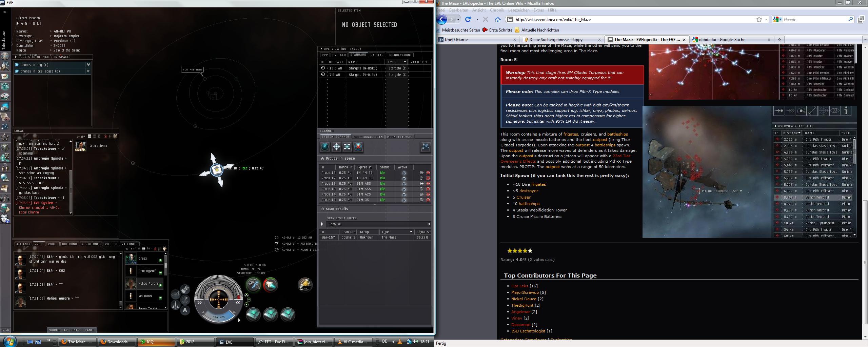This screenshot has height=347, width=868.
Task: Activate the leftmost teal armor module
Action: pyautogui.click(x=253, y=314)
